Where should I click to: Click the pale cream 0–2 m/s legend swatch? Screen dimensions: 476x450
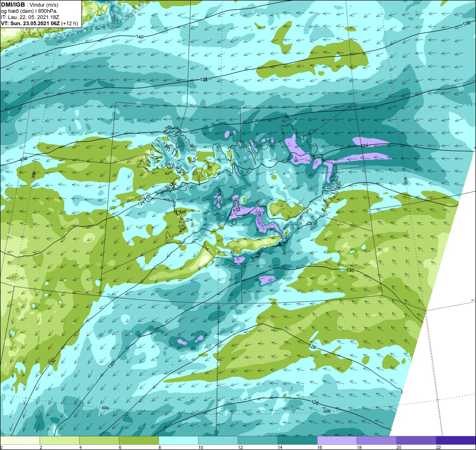pos(20,440)
